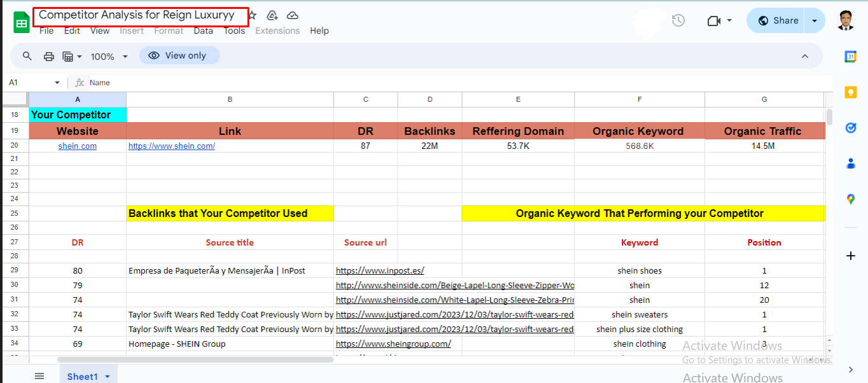Click the search magnifier in the toolbar

[x=27, y=56]
